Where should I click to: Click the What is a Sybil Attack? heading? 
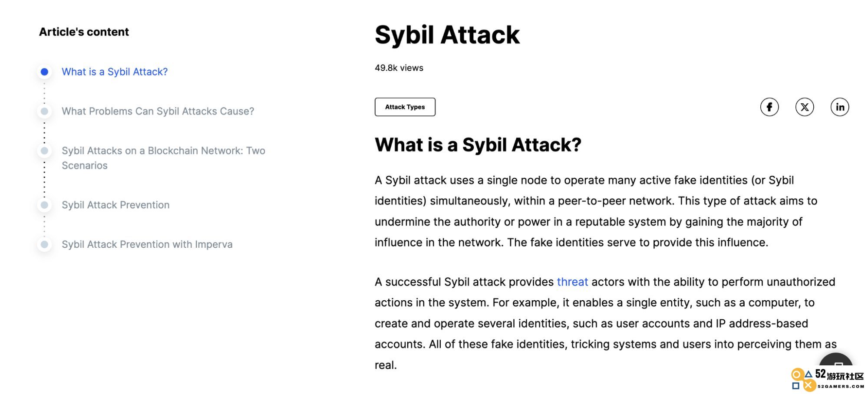tap(478, 145)
